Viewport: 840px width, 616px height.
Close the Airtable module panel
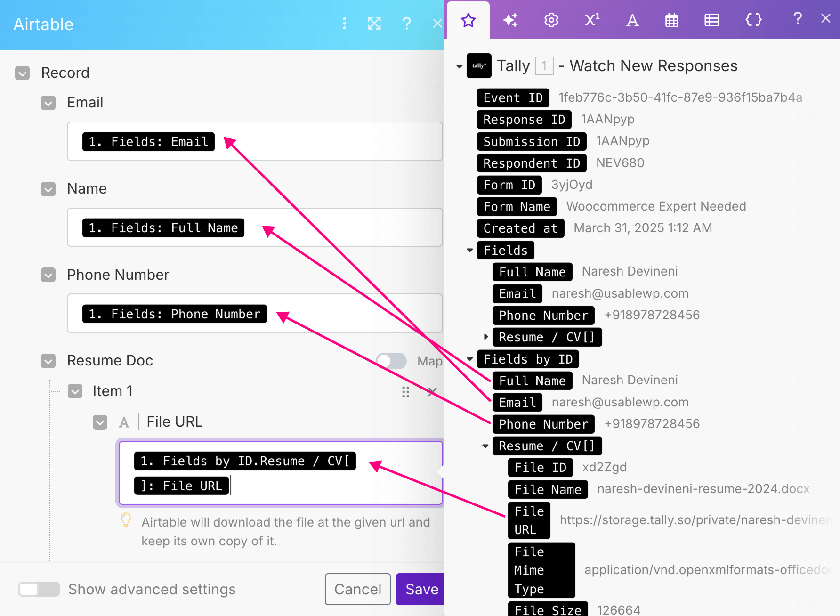437,24
